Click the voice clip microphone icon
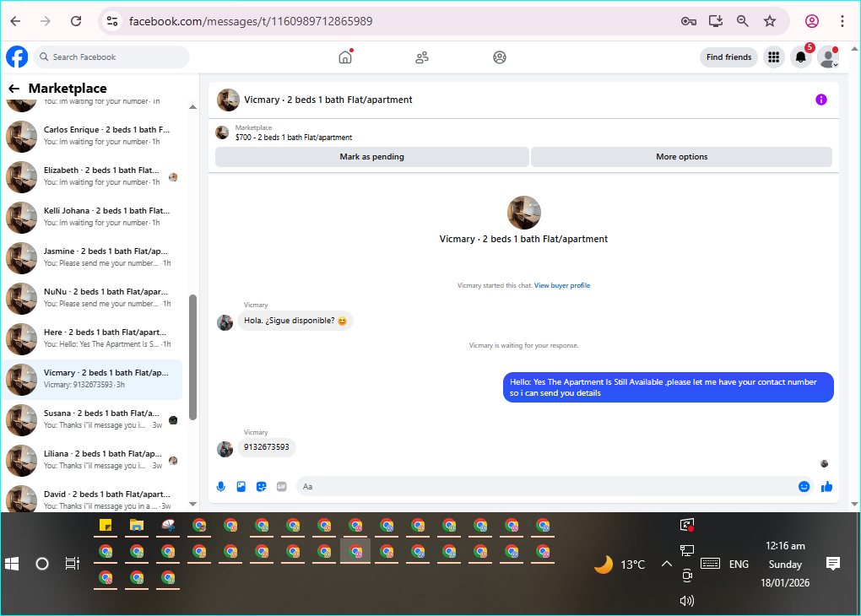Viewport: 861px width, 616px height. (x=221, y=486)
